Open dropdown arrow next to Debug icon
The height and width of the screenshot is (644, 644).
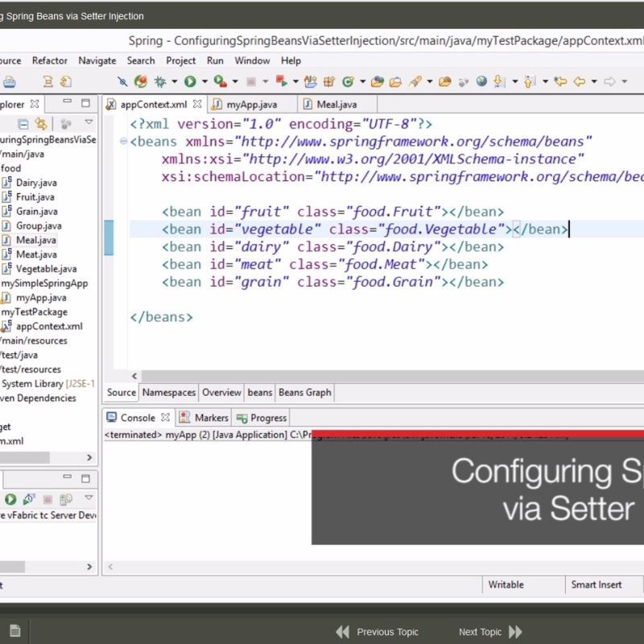click(174, 81)
